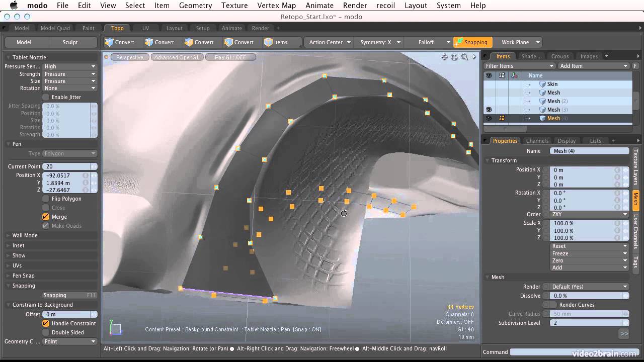
Task: Click the Advanced OpenGL button
Action: click(x=177, y=57)
